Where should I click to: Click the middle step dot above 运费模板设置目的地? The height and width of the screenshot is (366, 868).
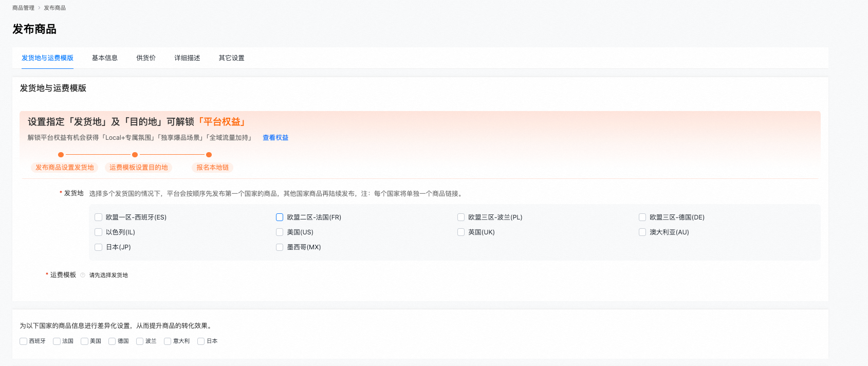135,155
